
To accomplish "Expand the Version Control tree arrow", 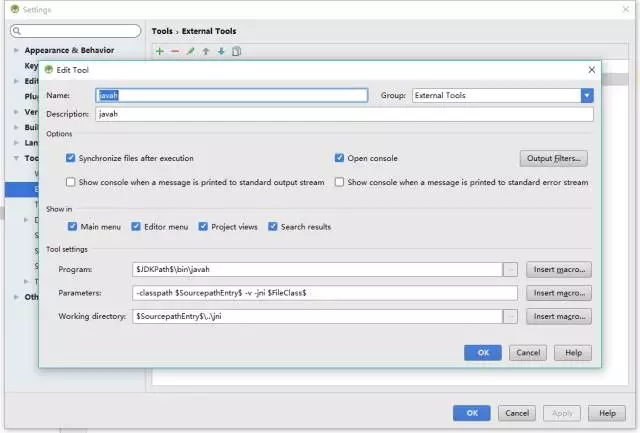I will click(16, 112).
